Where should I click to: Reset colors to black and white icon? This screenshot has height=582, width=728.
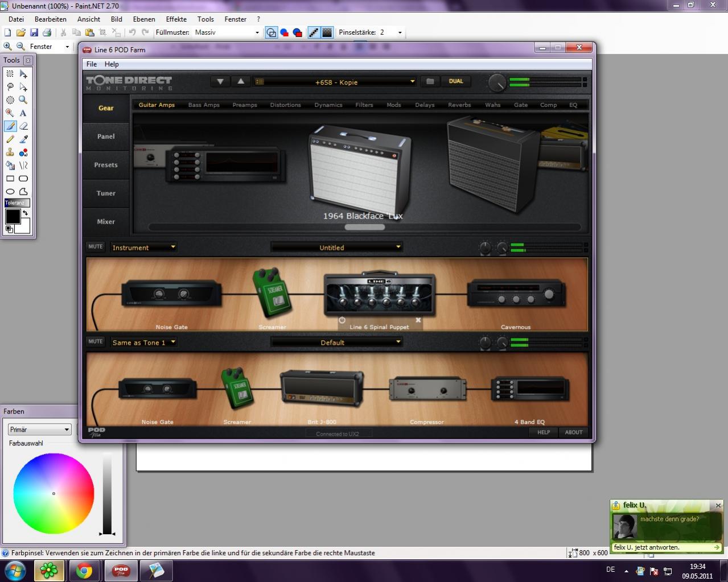tap(9, 229)
